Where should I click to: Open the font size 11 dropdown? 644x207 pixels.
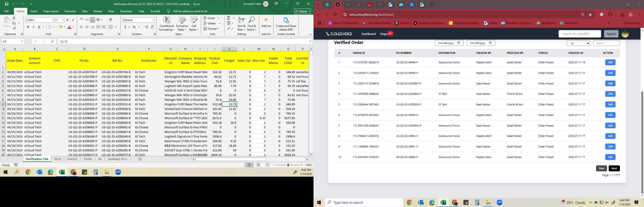coord(62,20)
